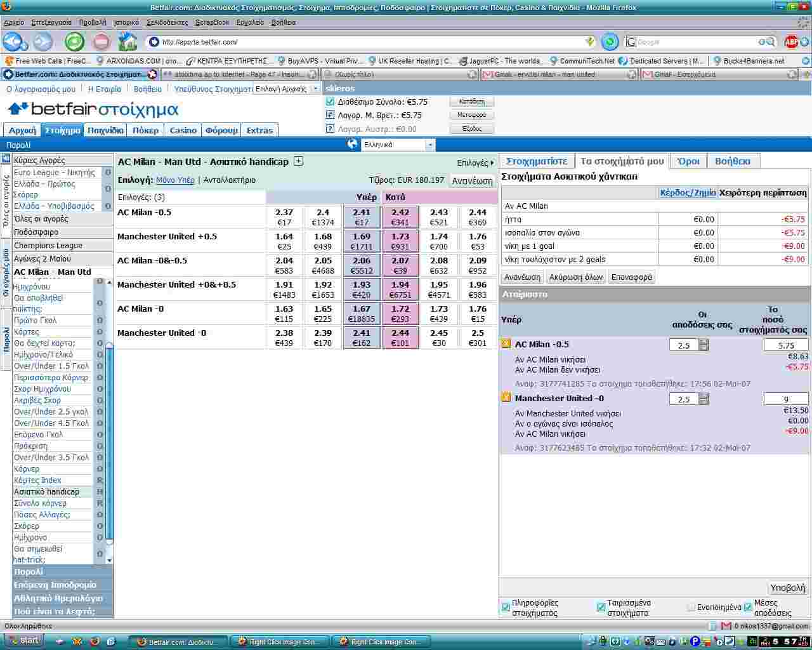Open Επιλογή Αρχικής dropdown
Viewport: 812px width, 650px height.
pyautogui.click(x=287, y=89)
